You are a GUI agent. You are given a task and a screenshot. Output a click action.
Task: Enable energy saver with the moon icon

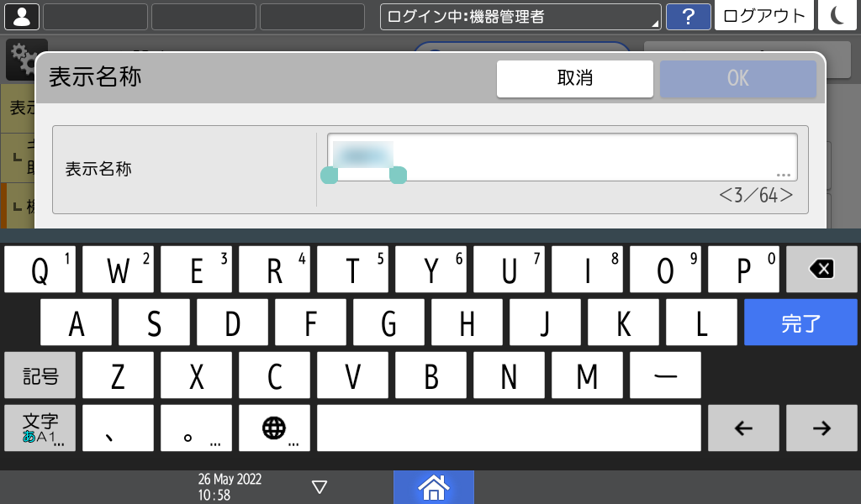837,16
